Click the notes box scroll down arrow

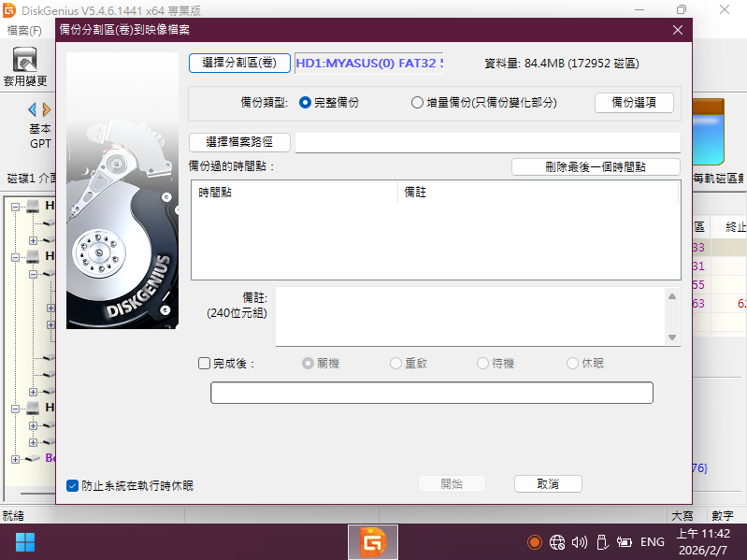(672, 337)
